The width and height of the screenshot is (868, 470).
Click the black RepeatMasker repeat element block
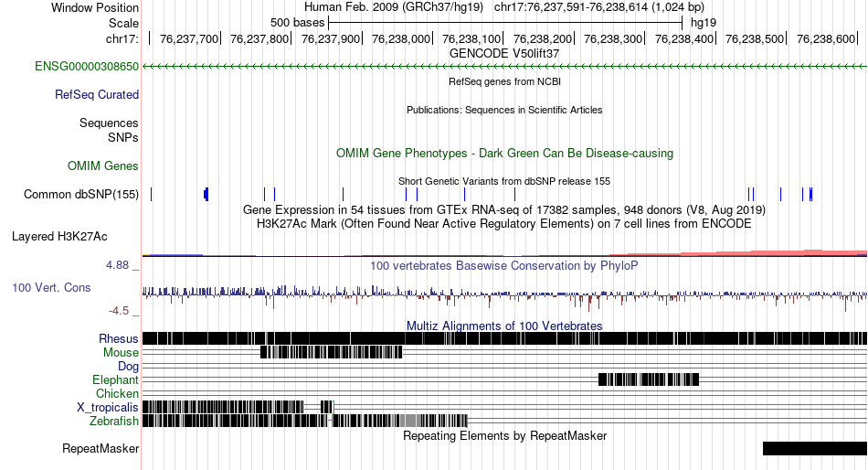pos(815,448)
